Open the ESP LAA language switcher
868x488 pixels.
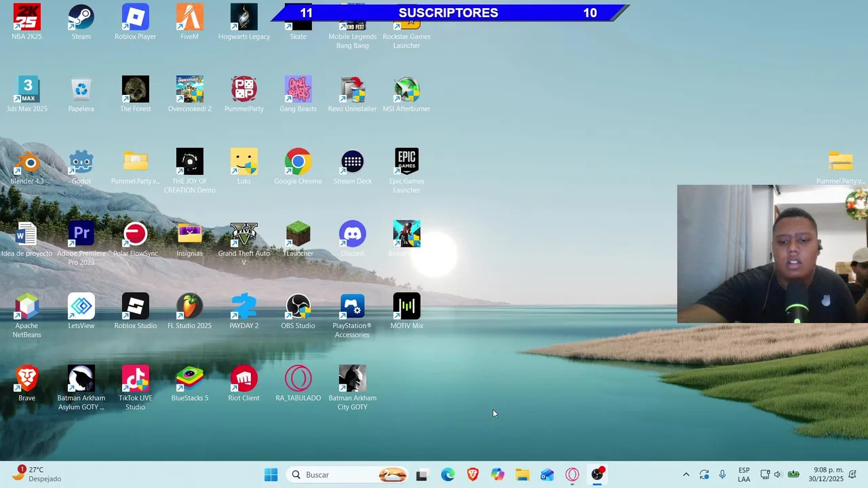[744, 474]
